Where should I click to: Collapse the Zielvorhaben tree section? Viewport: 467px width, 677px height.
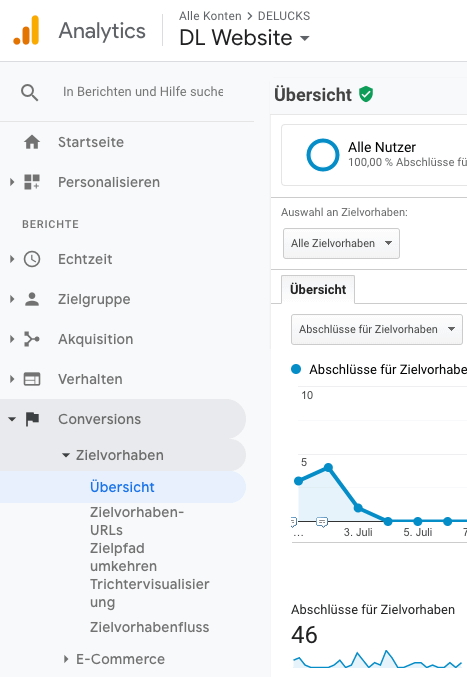click(66, 455)
